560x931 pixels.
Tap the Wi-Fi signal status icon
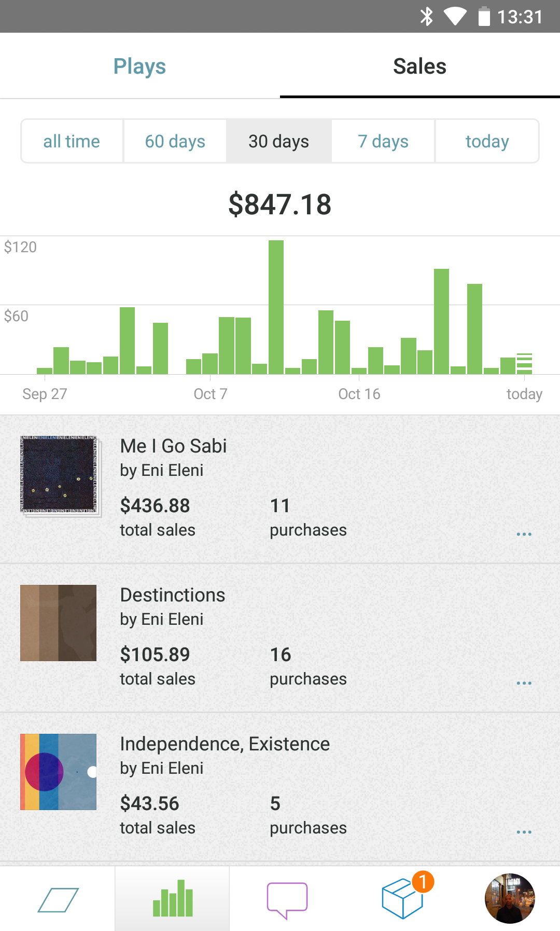click(x=455, y=17)
